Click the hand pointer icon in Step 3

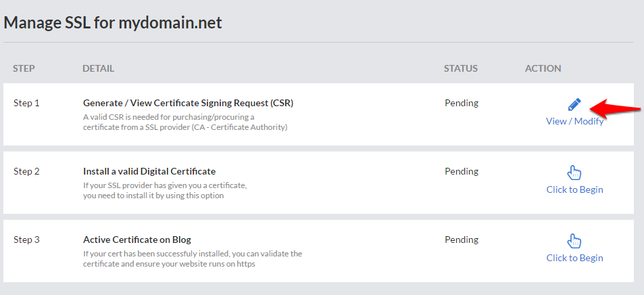[574, 241]
